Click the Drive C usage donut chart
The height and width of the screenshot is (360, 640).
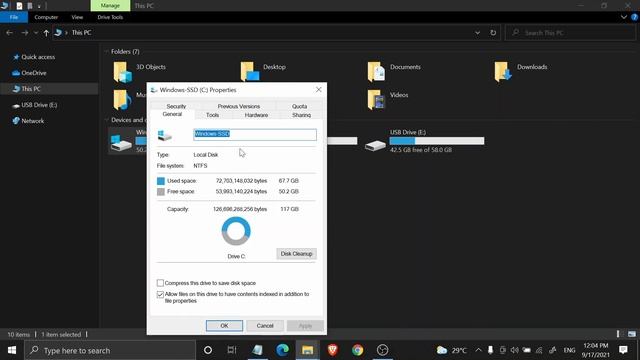236,231
